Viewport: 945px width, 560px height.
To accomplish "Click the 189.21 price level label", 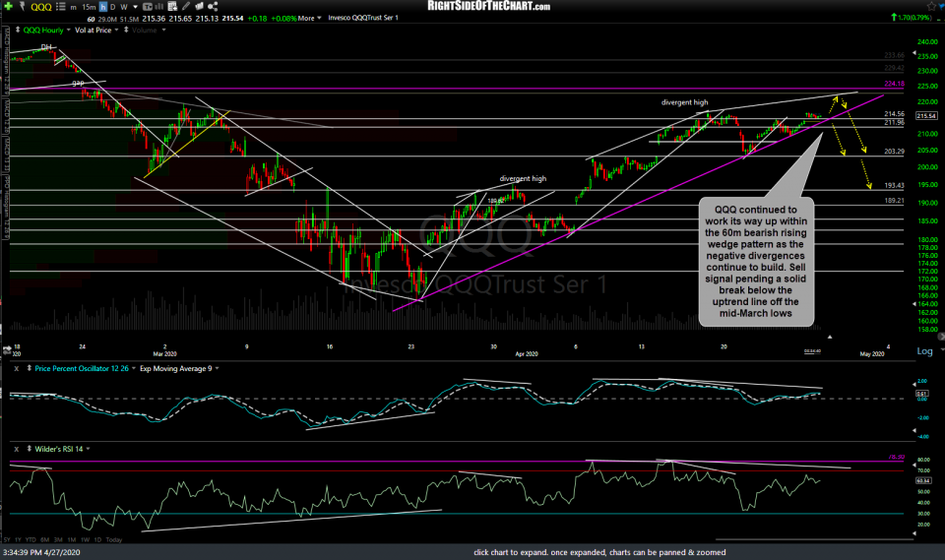I will pyautogui.click(x=895, y=201).
